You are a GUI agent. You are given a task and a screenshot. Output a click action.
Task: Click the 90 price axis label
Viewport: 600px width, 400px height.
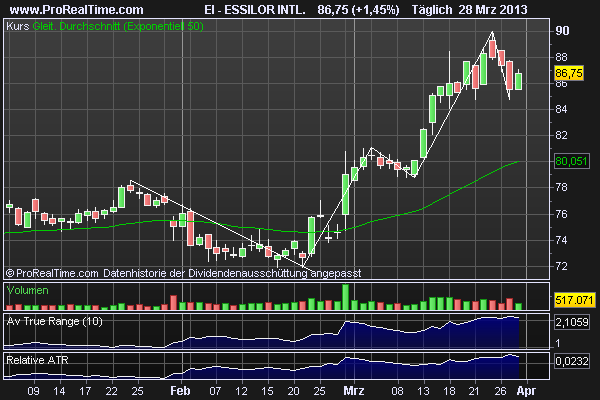pyautogui.click(x=562, y=31)
